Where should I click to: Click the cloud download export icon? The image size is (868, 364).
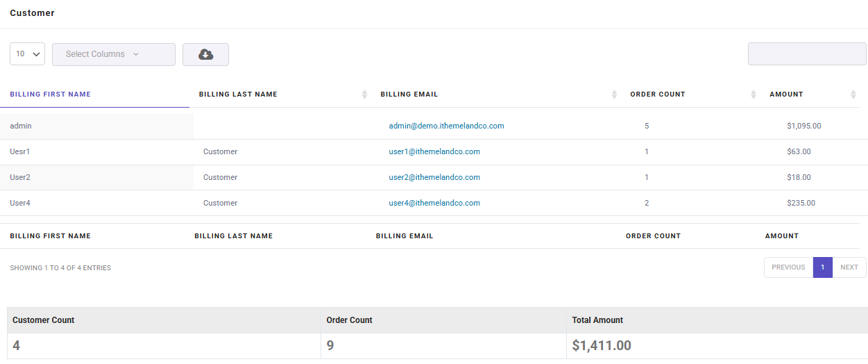pos(205,54)
